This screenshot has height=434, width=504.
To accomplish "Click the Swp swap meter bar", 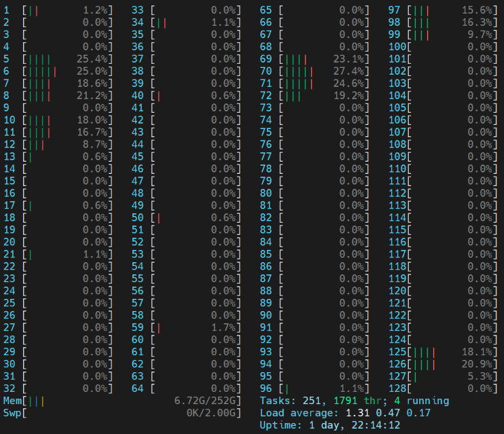I will point(132,413).
